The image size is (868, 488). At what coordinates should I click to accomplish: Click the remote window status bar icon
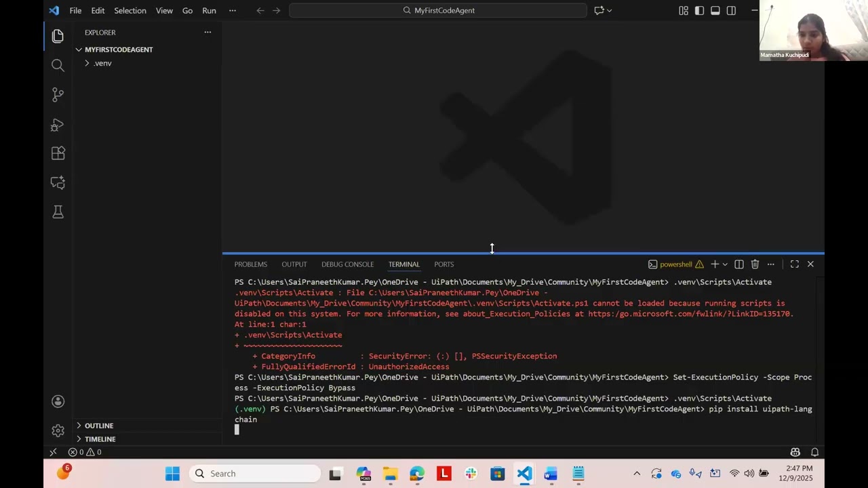53,452
